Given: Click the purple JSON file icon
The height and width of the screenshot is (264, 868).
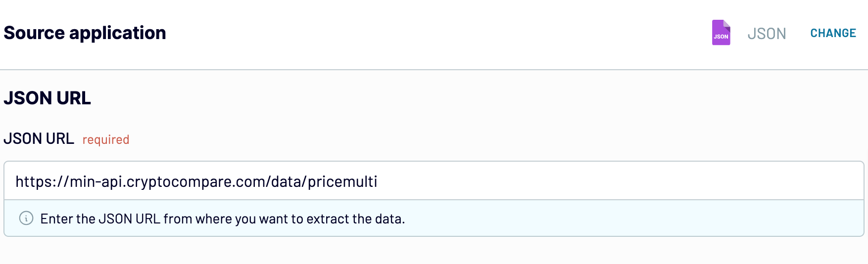Looking at the screenshot, I should [721, 33].
